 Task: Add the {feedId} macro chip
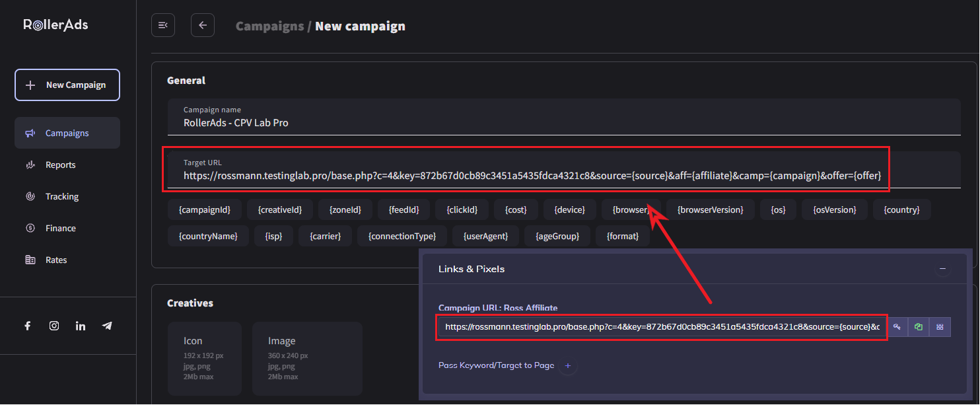[x=403, y=209]
